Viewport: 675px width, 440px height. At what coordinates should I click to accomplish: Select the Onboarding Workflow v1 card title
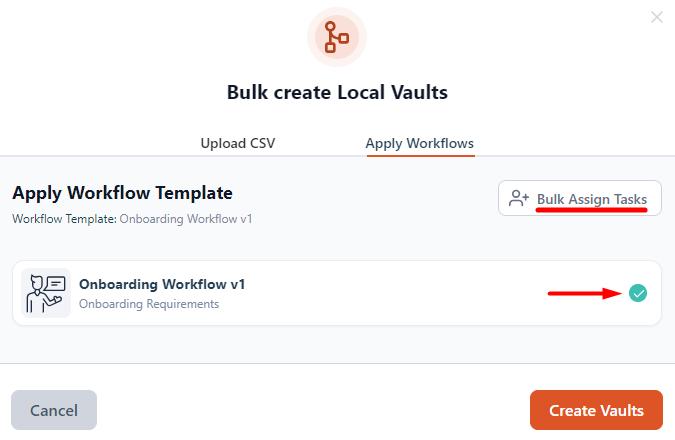[x=162, y=284]
